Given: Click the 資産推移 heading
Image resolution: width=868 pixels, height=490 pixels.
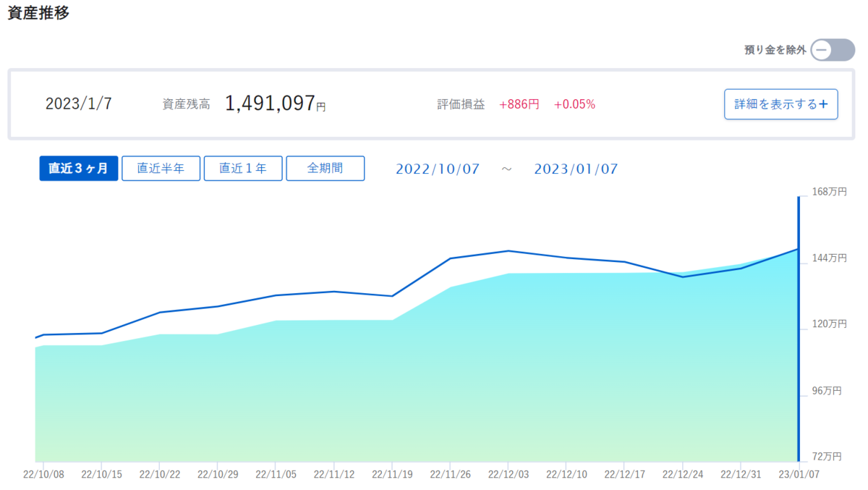Looking at the screenshot, I should (38, 12).
